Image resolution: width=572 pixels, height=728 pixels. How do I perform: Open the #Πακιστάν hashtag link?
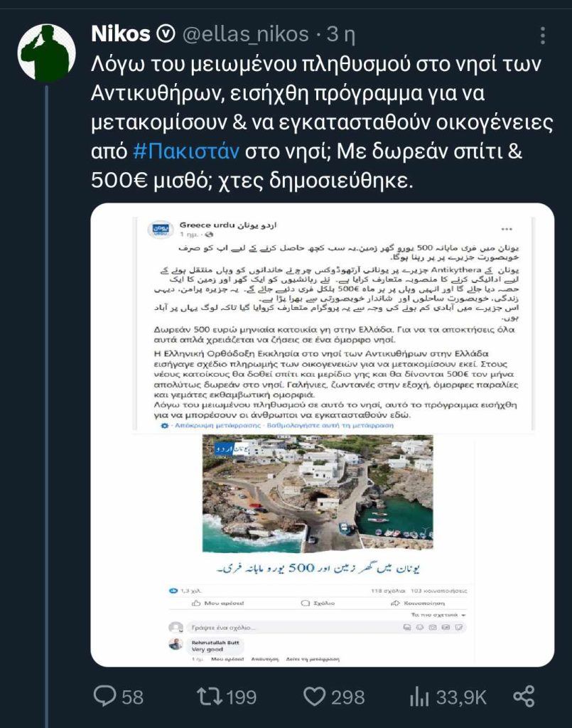point(186,151)
